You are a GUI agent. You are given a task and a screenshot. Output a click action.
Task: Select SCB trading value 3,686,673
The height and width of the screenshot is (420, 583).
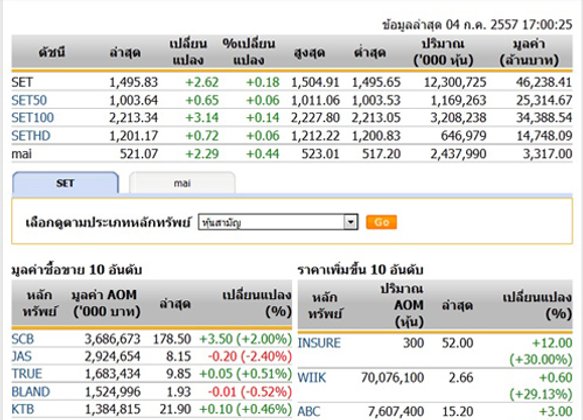tap(113, 339)
